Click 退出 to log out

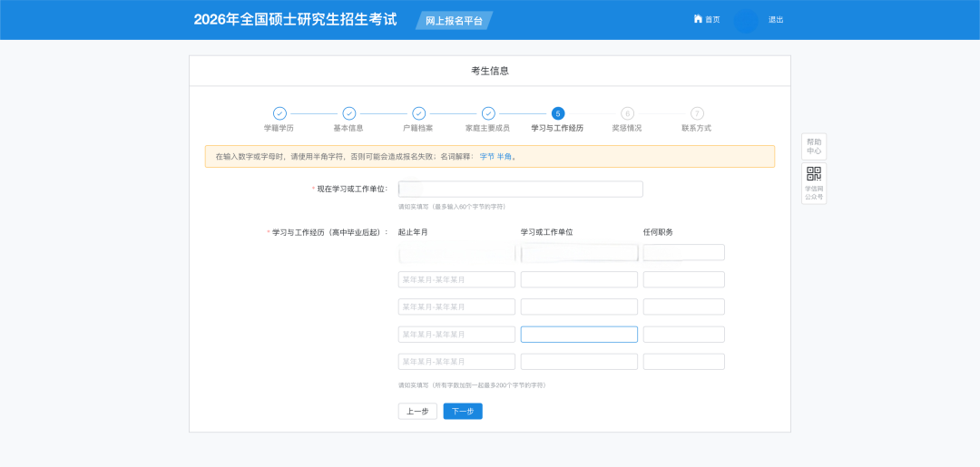click(x=776, y=20)
